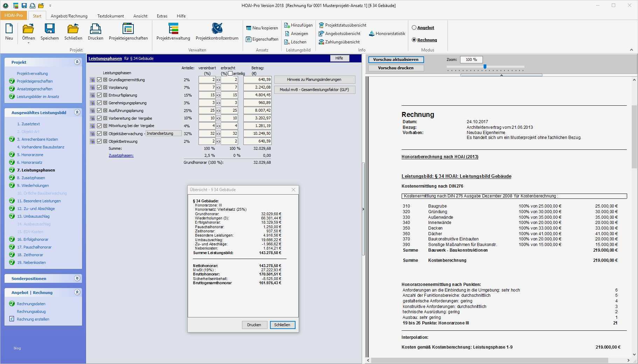Enable the anteilig checkbox

tap(231, 73)
